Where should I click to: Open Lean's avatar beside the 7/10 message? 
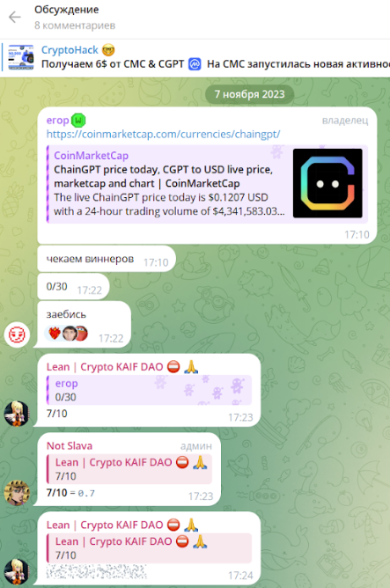(17, 413)
